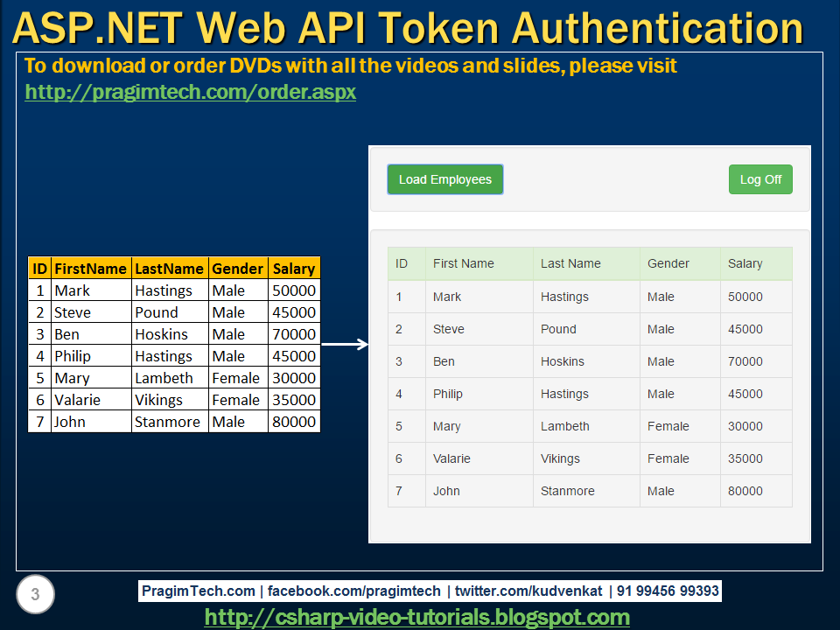Select John in the green-header table
The width and height of the screenshot is (840, 630).
[x=446, y=491]
